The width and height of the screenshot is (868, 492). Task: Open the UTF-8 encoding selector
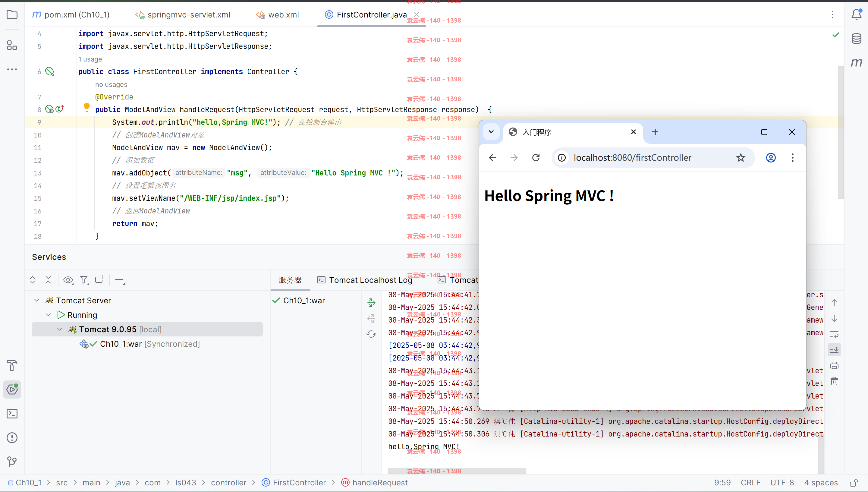pos(782,483)
